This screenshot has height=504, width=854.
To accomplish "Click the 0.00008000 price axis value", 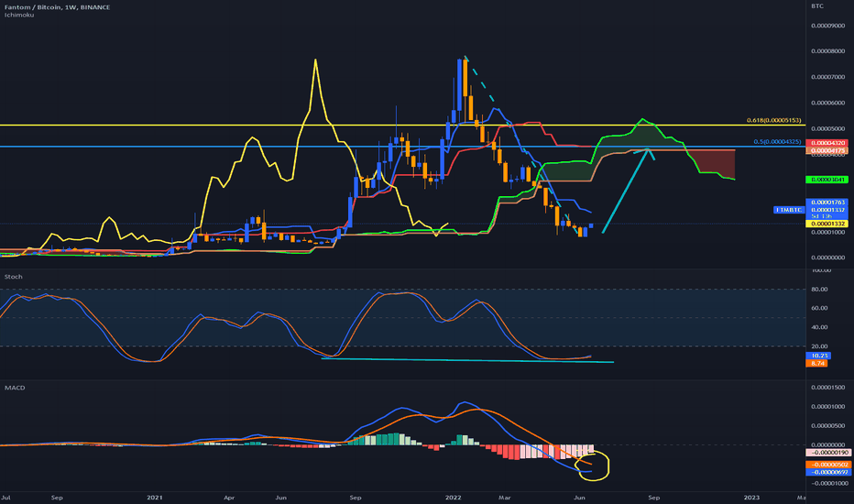I will pyautogui.click(x=827, y=51).
